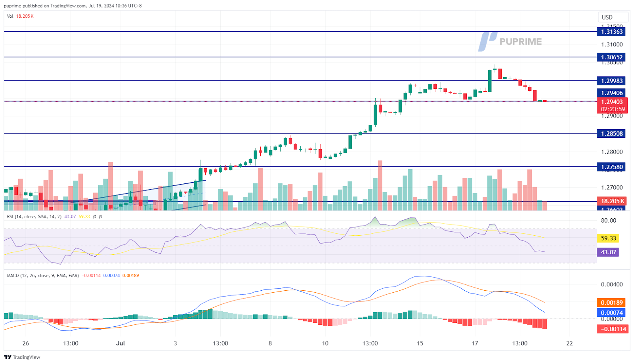Open the USD currency selector
The image size is (634, 364).
[x=613, y=17]
